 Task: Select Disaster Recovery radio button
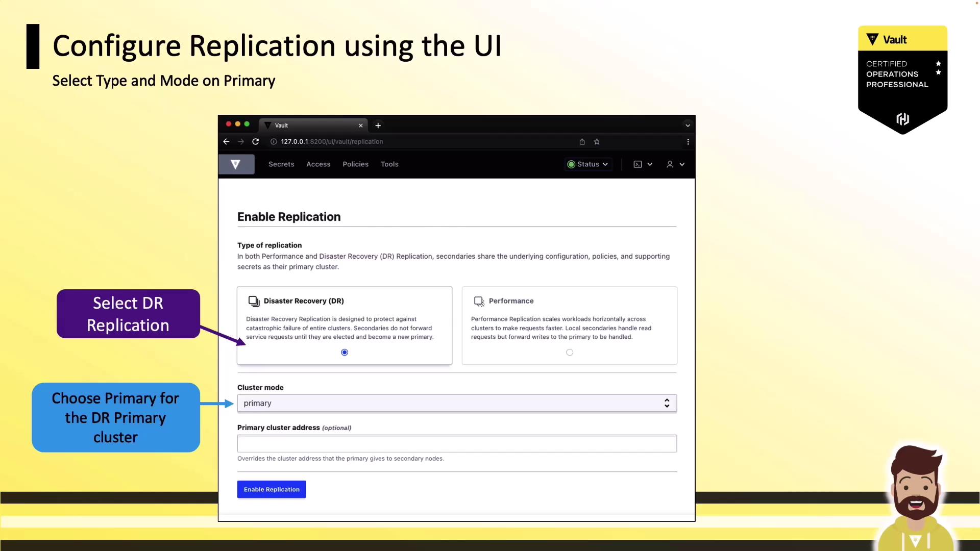[345, 353]
